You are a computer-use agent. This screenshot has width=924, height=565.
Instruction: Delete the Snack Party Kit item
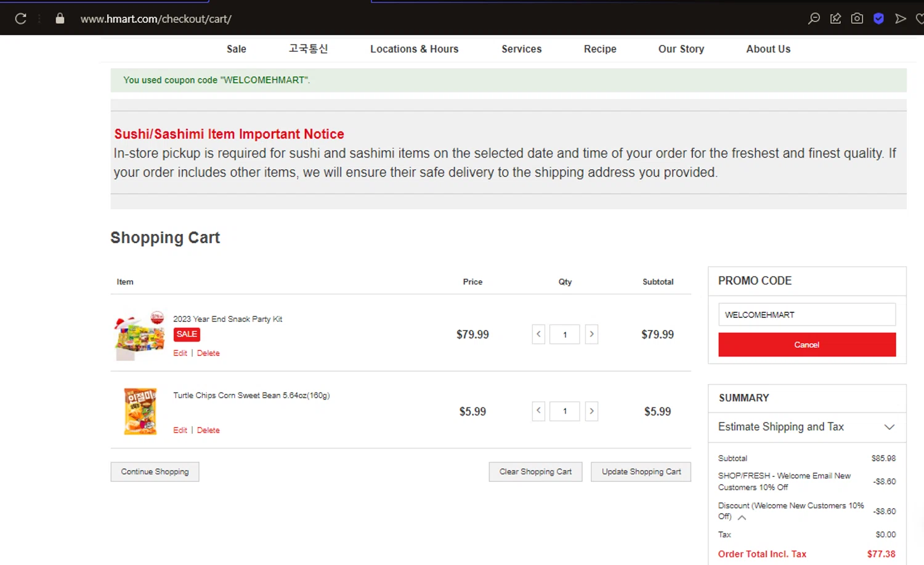[x=208, y=353]
